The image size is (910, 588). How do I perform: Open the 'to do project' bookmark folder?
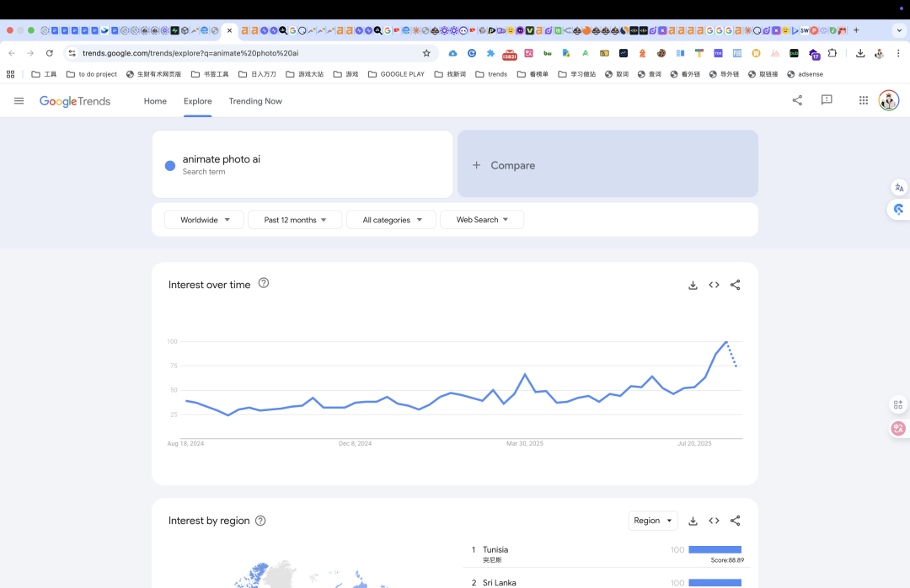[x=92, y=74]
